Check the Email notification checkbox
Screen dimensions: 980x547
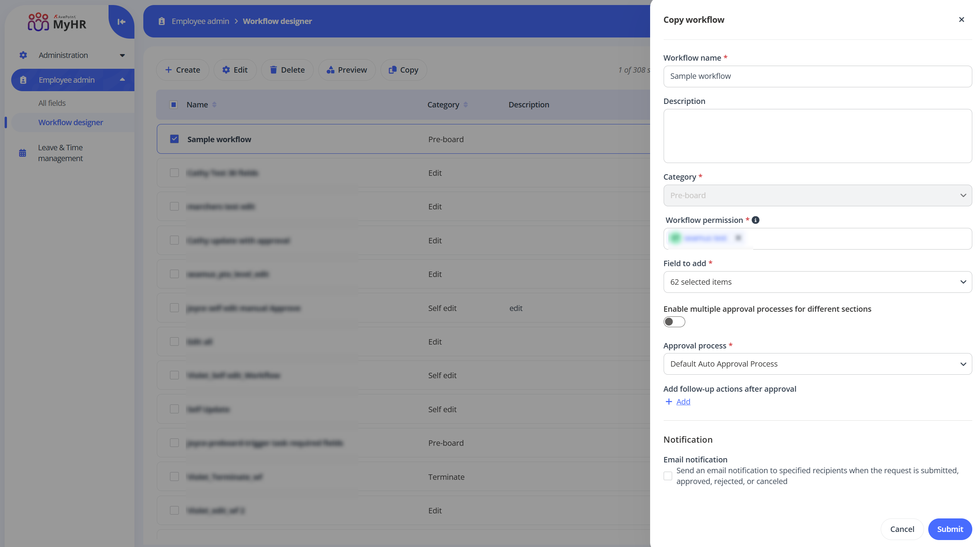click(x=667, y=476)
